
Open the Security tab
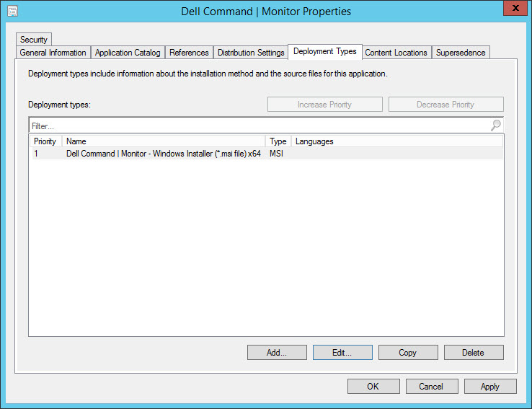33,40
